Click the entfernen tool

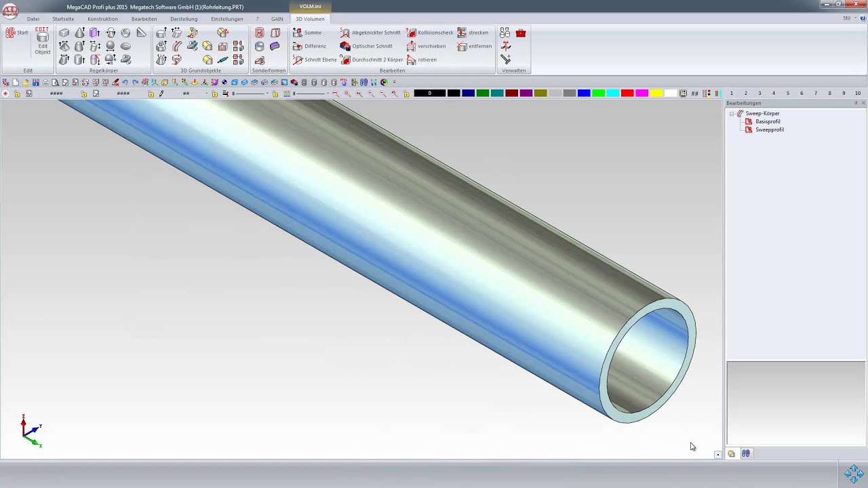point(475,46)
